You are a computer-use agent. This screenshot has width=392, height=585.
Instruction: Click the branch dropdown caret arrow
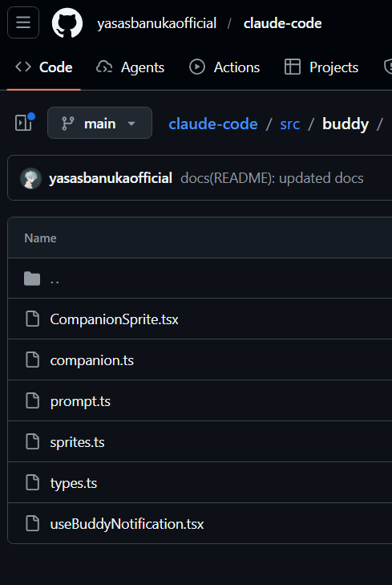[x=131, y=123]
